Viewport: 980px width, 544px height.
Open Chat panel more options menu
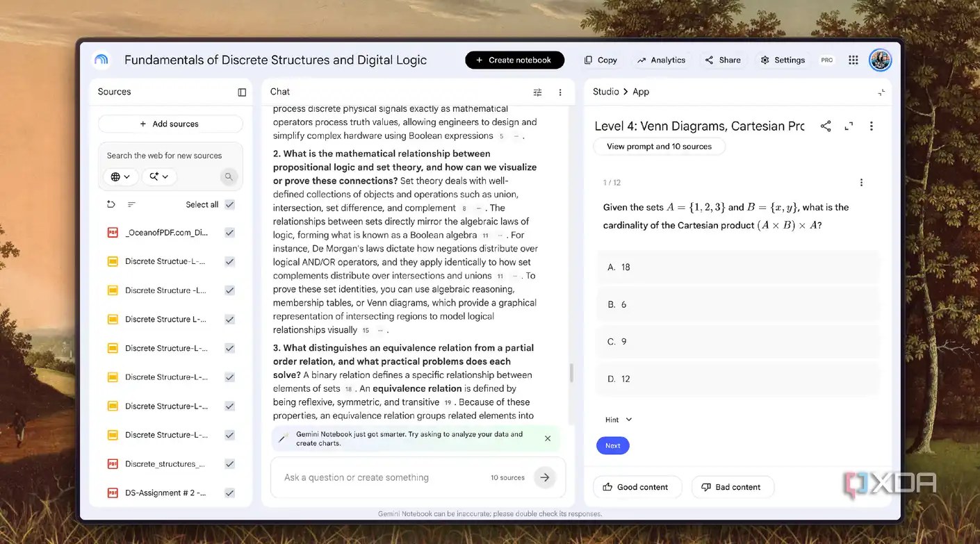click(560, 92)
